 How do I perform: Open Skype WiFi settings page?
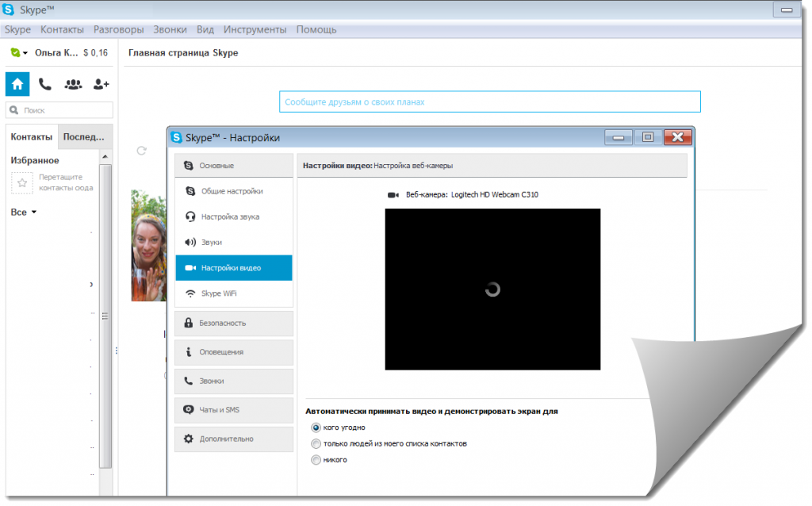tap(234, 293)
